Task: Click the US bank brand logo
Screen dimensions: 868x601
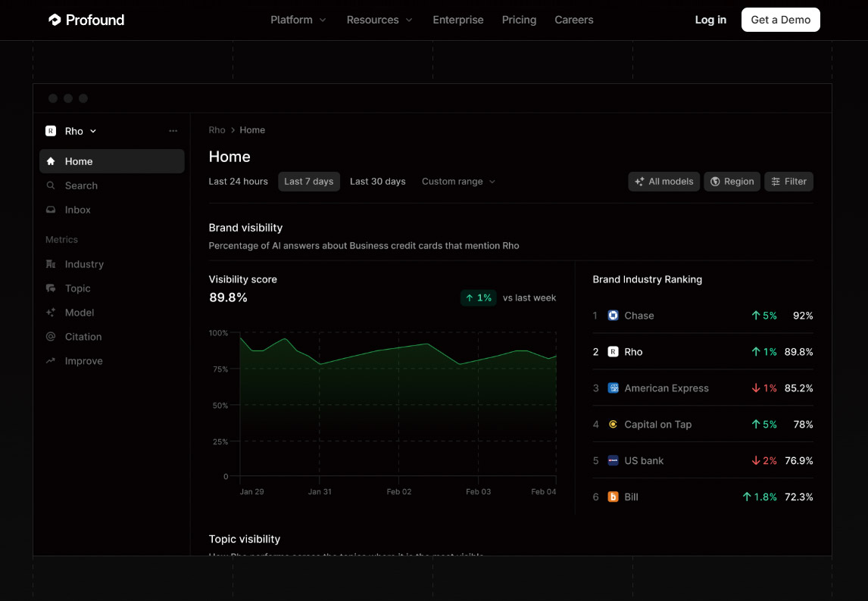Action: click(613, 460)
